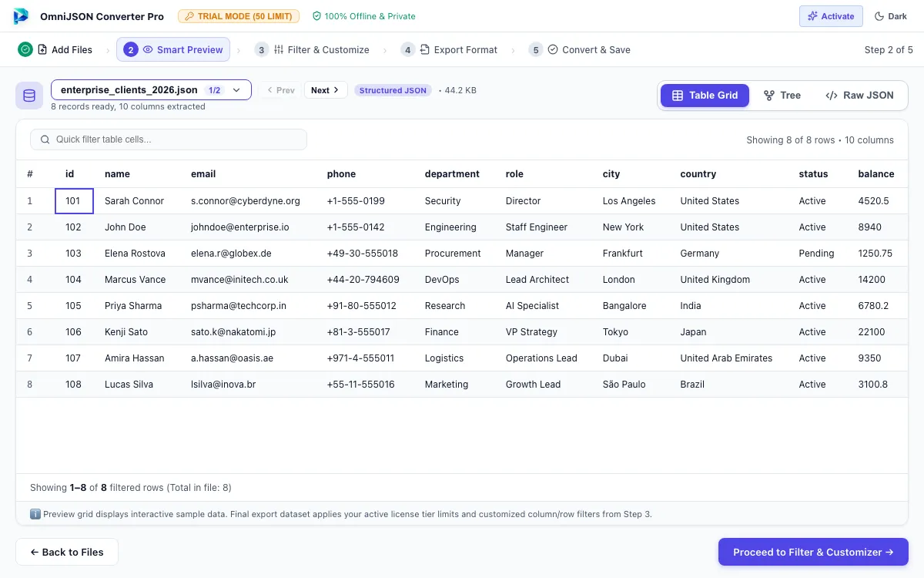Click the info icon in preview note
Viewport: 924px width, 578px height.
click(x=35, y=514)
